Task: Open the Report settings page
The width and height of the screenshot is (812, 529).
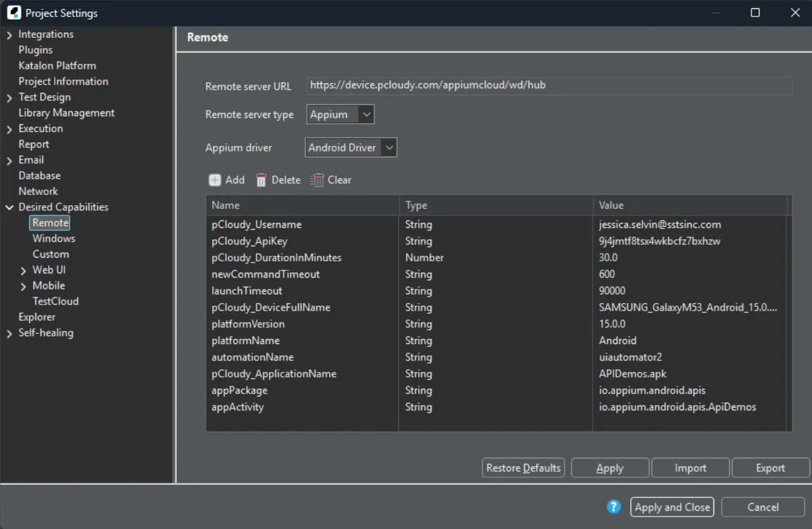Action: point(33,144)
